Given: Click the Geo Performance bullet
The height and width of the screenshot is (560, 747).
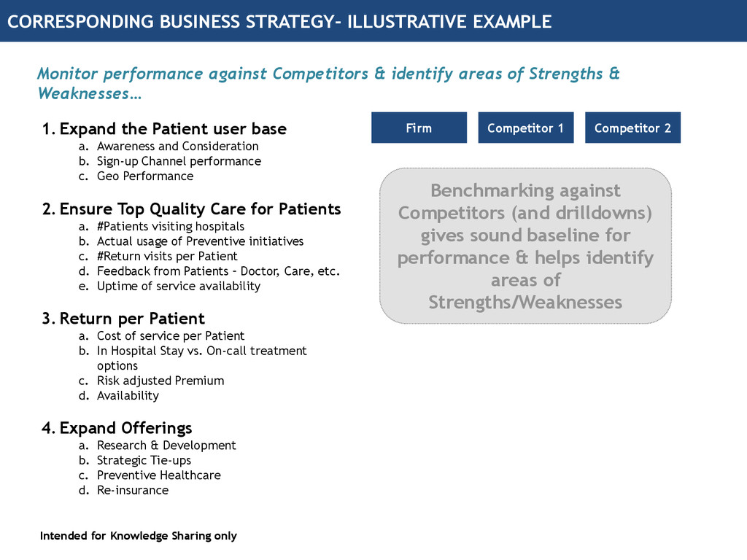Looking at the screenshot, I should click(145, 176).
